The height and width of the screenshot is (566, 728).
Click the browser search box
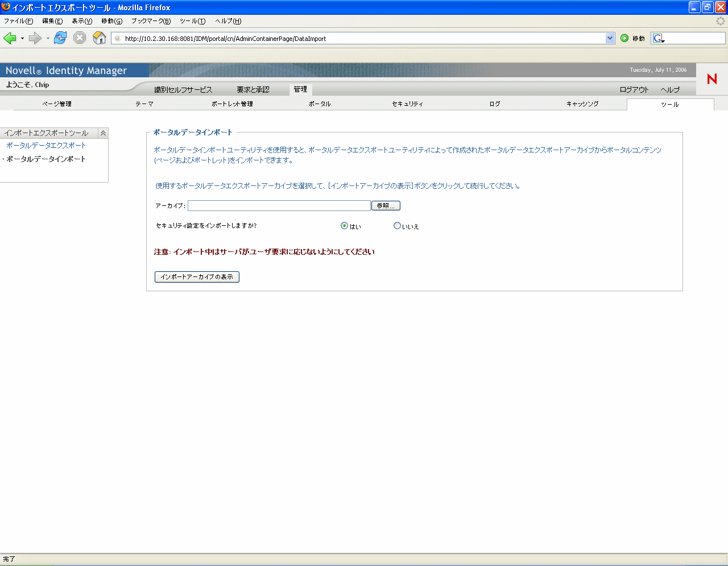point(695,38)
